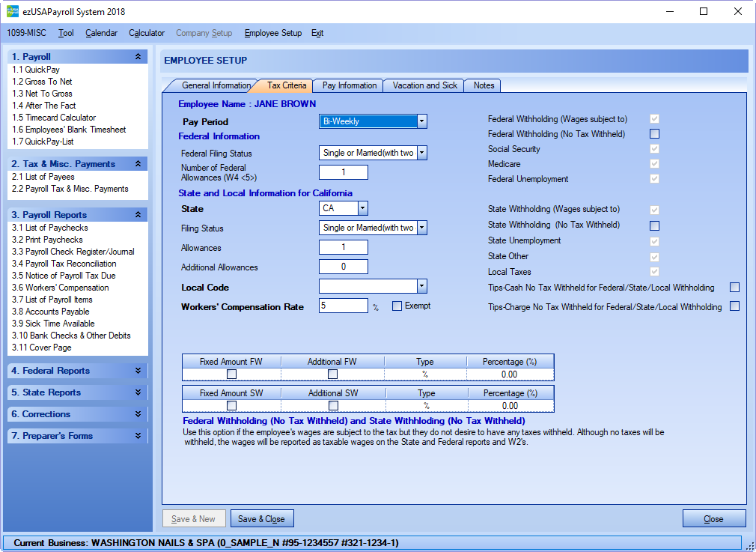Viewport: 756px width, 552px height.
Task: Open the State dropdown showing CA
Action: pos(362,208)
